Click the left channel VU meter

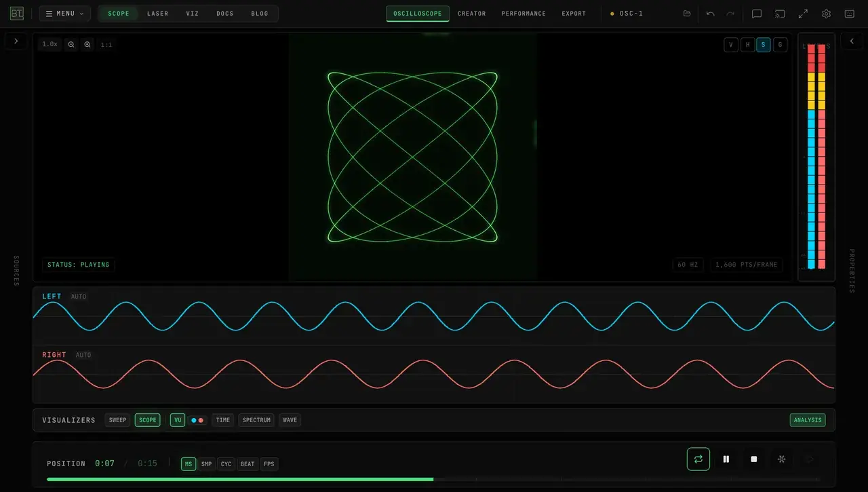[x=811, y=156]
